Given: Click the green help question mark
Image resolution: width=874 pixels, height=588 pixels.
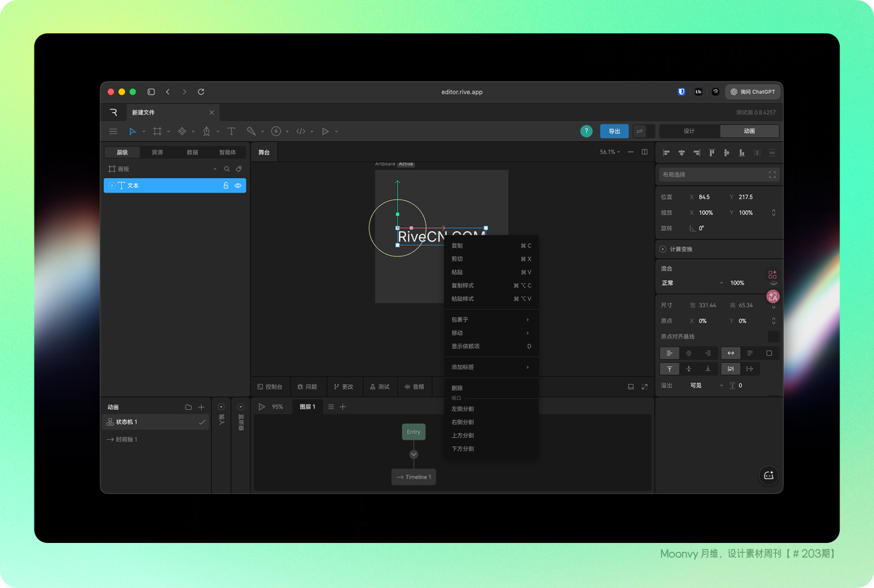Looking at the screenshot, I should [586, 131].
